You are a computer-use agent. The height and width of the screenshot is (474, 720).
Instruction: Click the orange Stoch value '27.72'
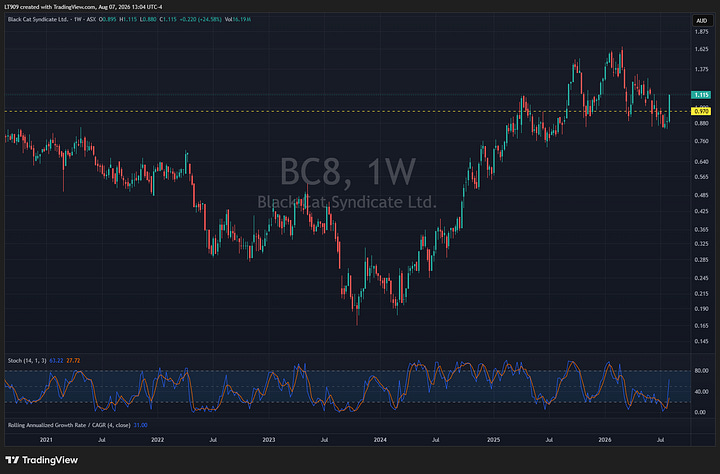pos(73,361)
